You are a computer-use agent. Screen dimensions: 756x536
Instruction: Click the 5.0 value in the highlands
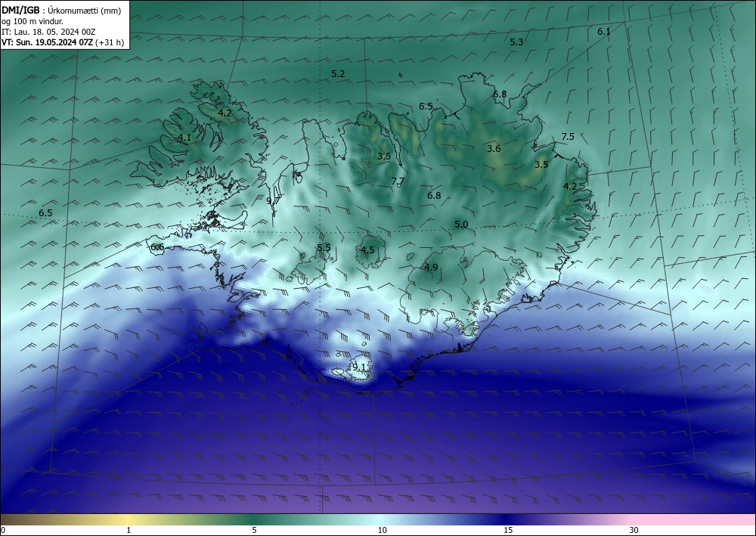(461, 224)
